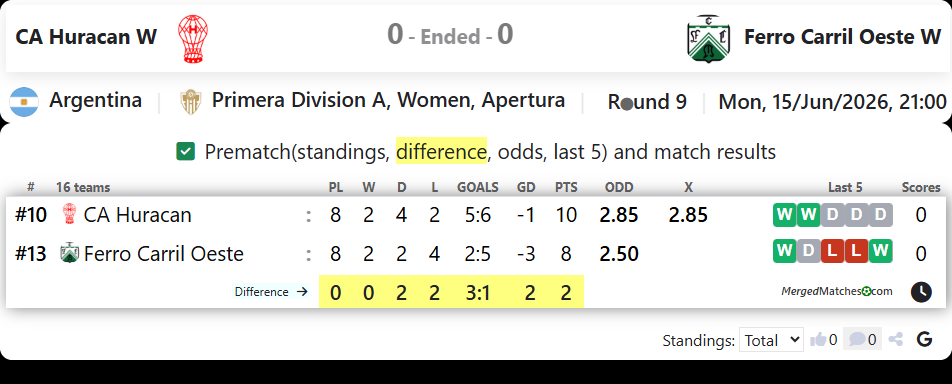Image resolution: width=952 pixels, height=384 pixels.
Task: Click Huracan's first green W result badge
Action: [784, 215]
